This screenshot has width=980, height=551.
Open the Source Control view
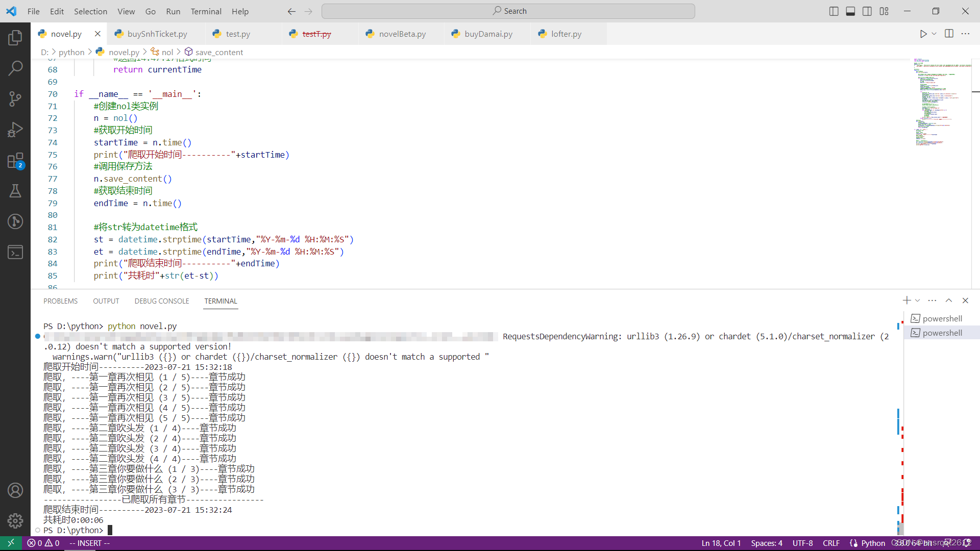[15, 99]
